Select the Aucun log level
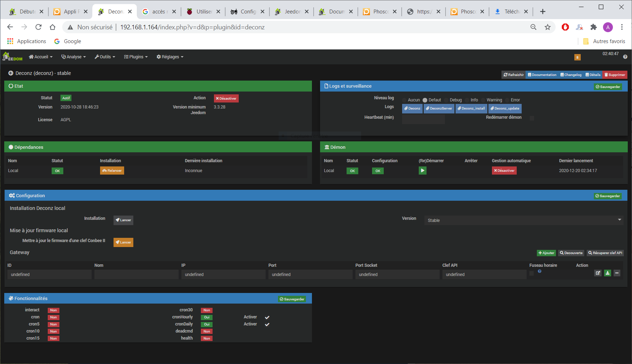The image size is (632, 364). coord(404,100)
